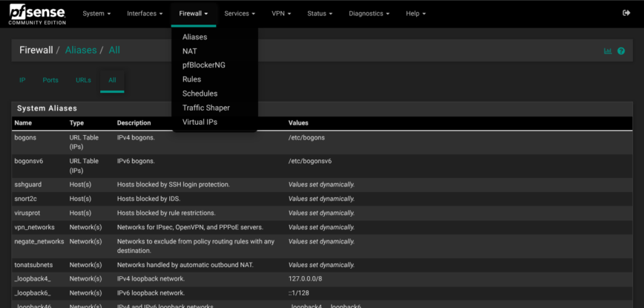Collapse the Firewall dropdown menu

point(194,13)
